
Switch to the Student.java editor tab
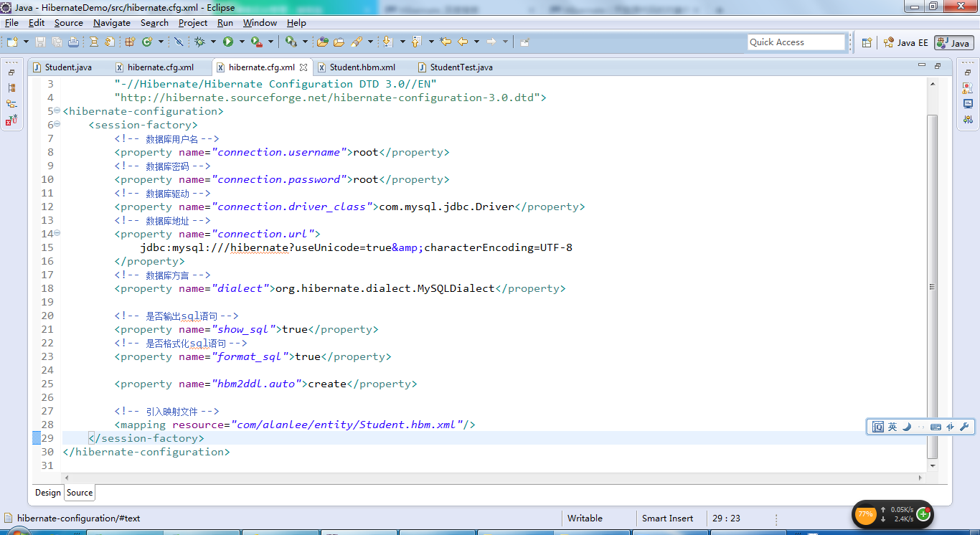68,67
